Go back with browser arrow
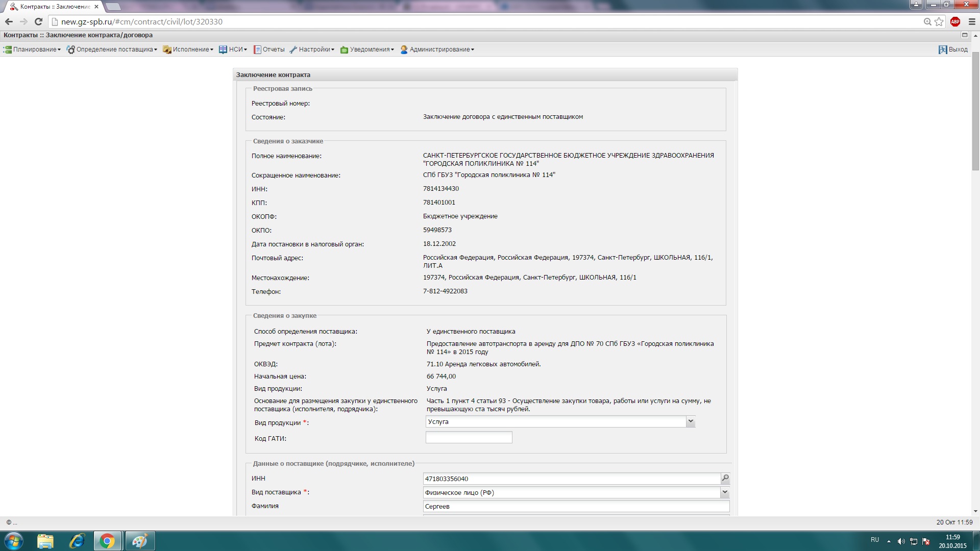This screenshot has height=551, width=980. click(x=9, y=21)
